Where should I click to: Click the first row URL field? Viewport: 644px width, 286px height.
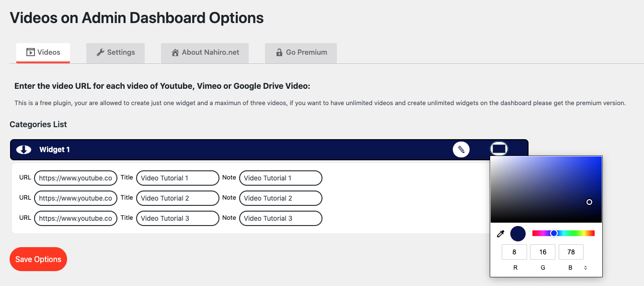(x=76, y=178)
